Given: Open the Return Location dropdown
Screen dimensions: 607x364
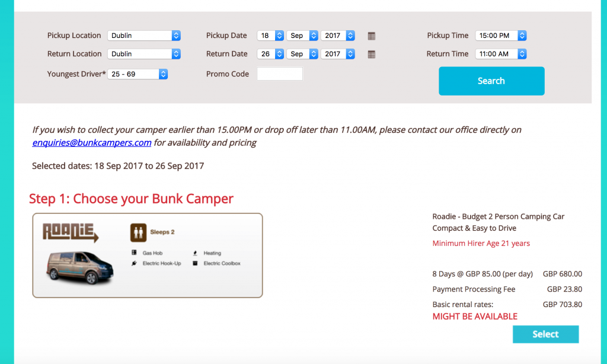Looking at the screenshot, I should pos(144,54).
